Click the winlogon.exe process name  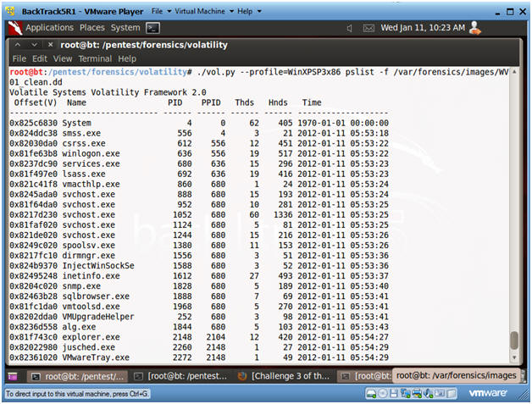tap(91, 153)
